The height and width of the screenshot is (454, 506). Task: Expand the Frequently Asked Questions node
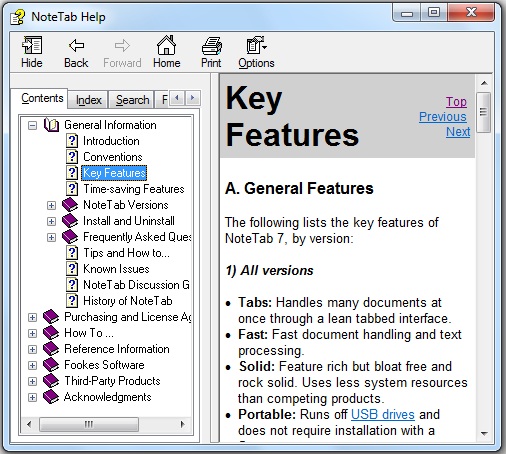51,237
